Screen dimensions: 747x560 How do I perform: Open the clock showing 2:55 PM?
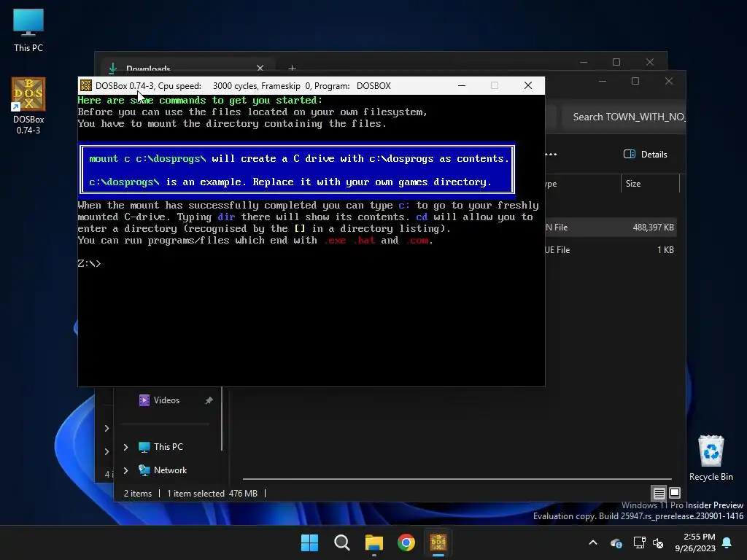[695, 542]
